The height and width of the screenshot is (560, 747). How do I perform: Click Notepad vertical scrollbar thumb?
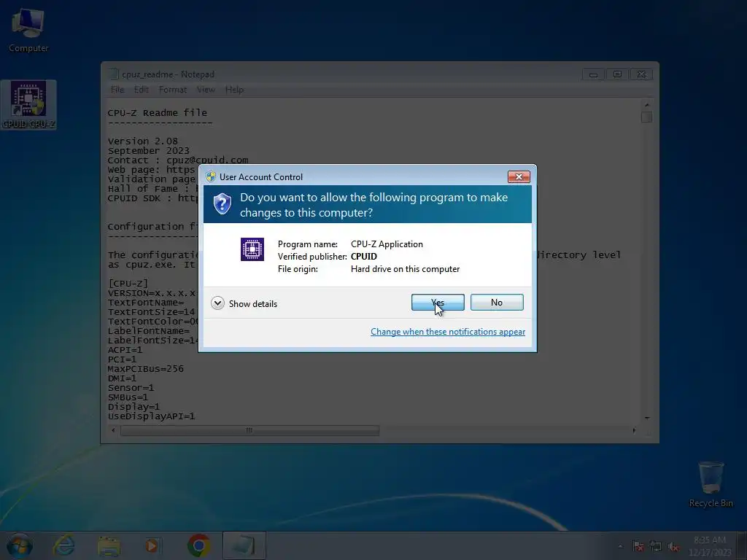tap(646, 117)
